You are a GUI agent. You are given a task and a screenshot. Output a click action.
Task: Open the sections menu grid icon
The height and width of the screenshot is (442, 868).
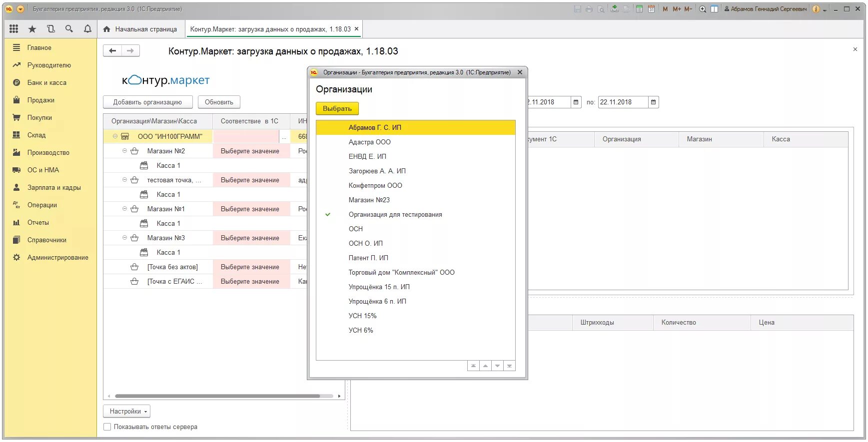coord(14,29)
